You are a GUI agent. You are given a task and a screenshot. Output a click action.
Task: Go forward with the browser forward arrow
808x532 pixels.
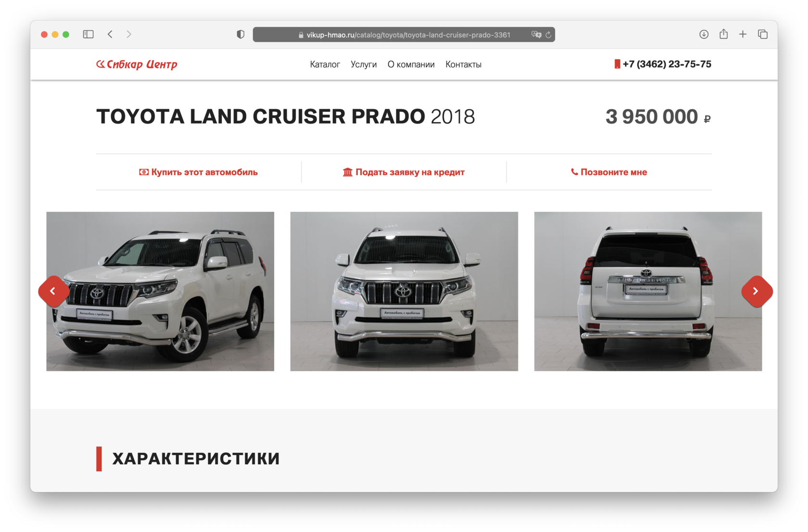coord(129,34)
